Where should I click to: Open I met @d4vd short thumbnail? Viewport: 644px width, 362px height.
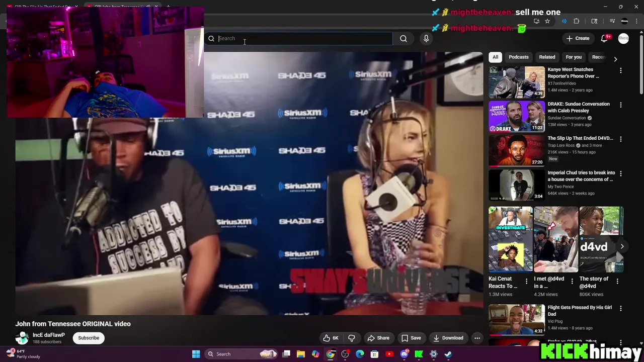pos(556,239)
